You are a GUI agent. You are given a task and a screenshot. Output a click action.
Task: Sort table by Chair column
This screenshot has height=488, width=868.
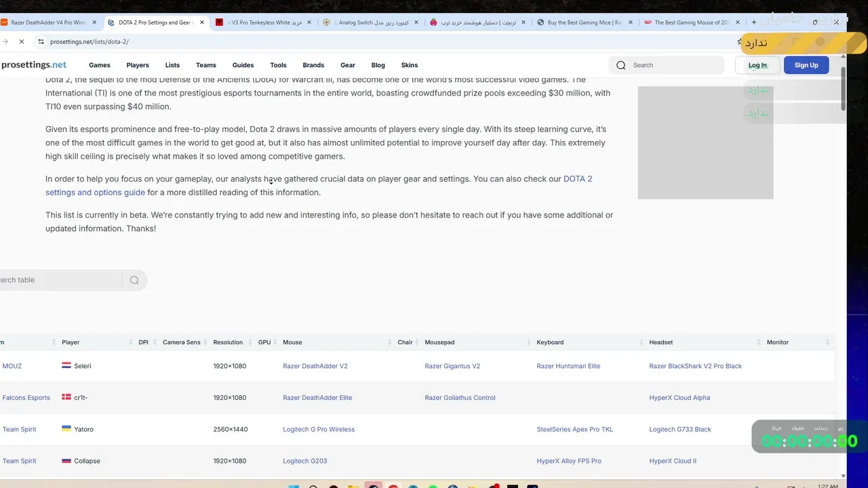coord(405,342)
